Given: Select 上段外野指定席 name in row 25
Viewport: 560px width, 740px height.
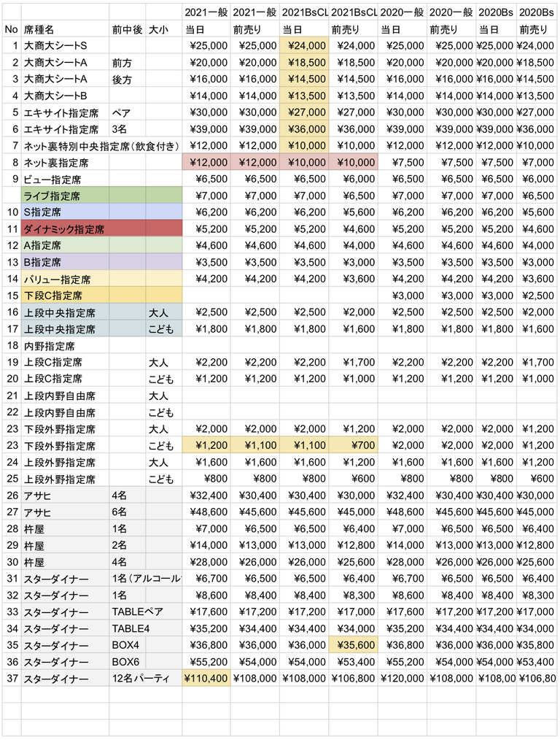Looking at the screenshot, I should pyautogui.click(x=66, y=479).
